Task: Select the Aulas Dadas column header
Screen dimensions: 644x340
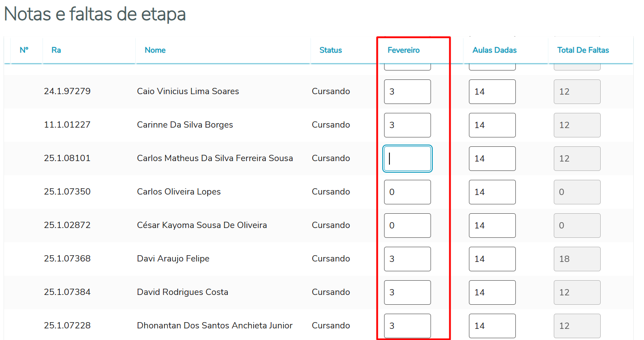Action: point(494,50)
